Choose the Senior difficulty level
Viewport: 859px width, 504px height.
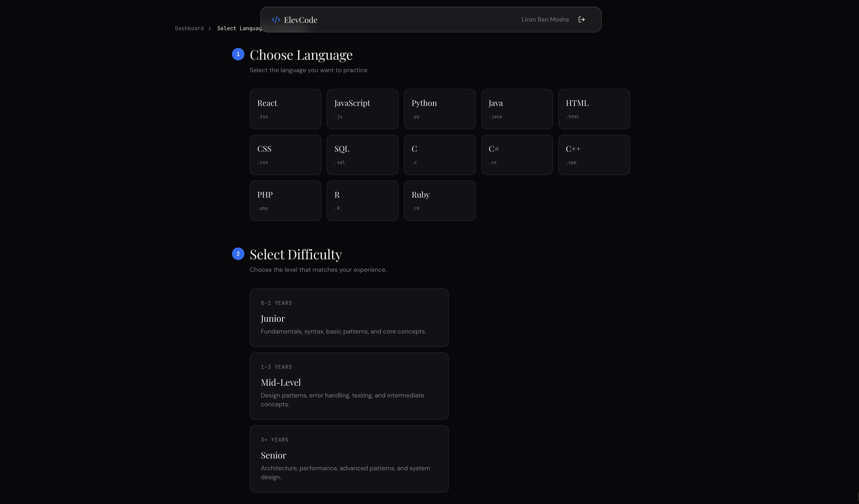tap(349, 459)
